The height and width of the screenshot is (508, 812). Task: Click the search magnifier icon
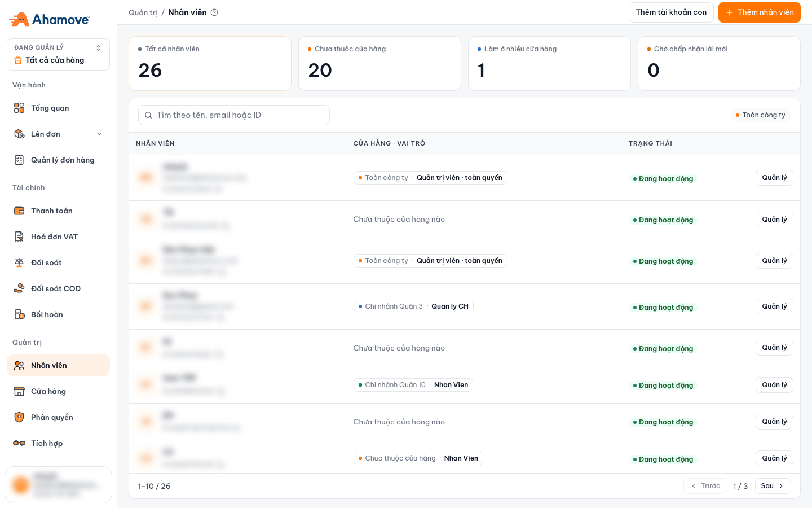(148, 115)
